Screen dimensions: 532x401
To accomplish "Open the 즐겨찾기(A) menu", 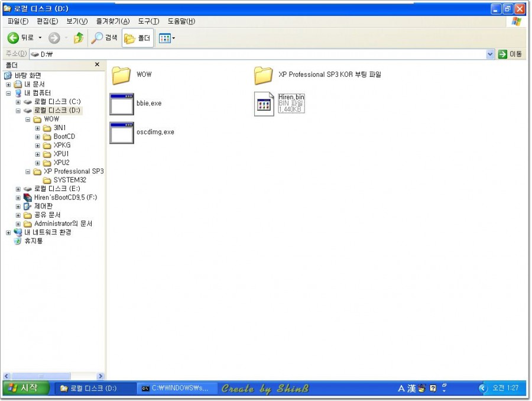I will click(113, 21).
